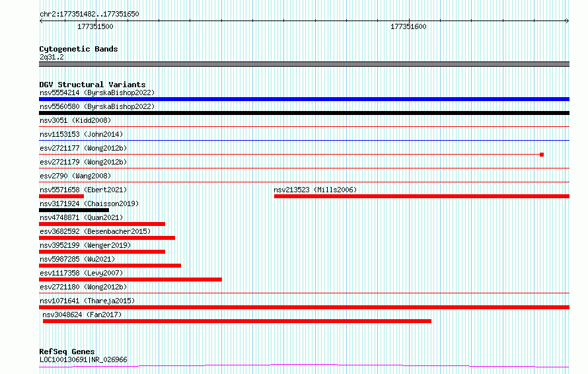Select the red nsv1071641 variant bar
The height and width of the screenshot is (374, 588).
pos(304,307)
